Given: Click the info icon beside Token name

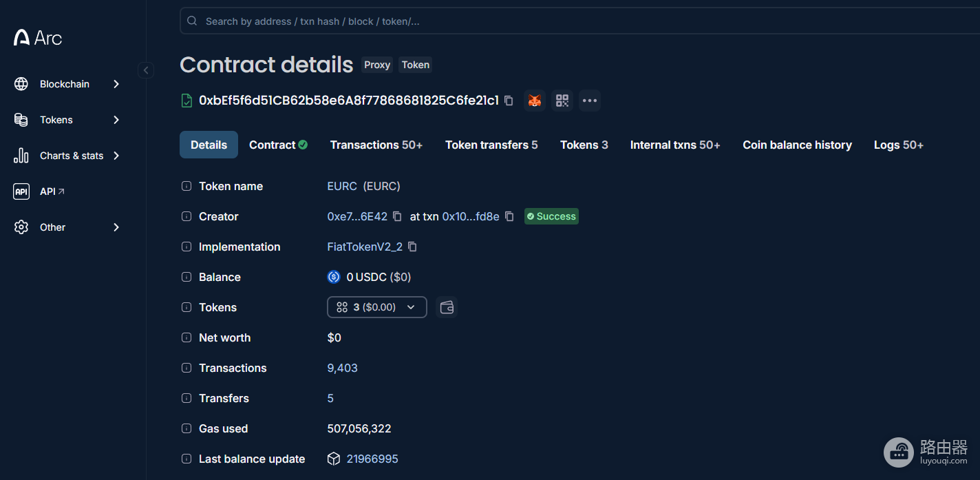Looking at the screenshot, I should [x=187, y=186].
